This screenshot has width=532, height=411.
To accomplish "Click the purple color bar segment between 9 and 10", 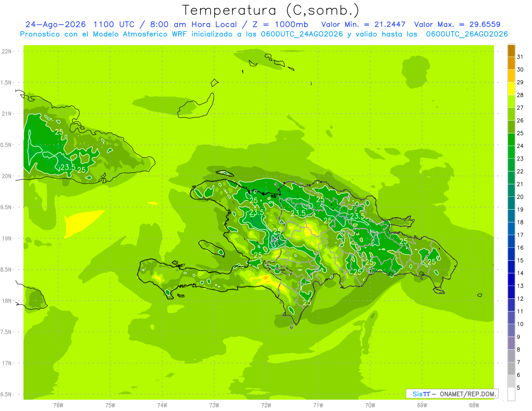I will (x=511, y=330).
